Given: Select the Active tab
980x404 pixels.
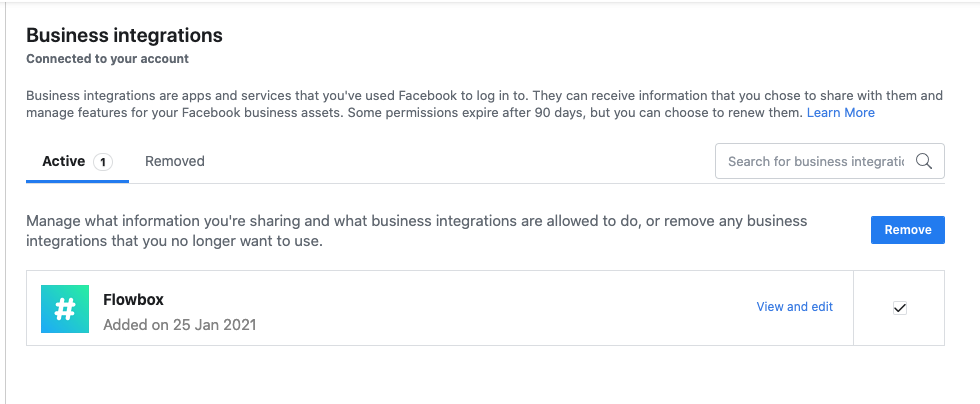Looking at the screenshot, I should tap(64, 161).
